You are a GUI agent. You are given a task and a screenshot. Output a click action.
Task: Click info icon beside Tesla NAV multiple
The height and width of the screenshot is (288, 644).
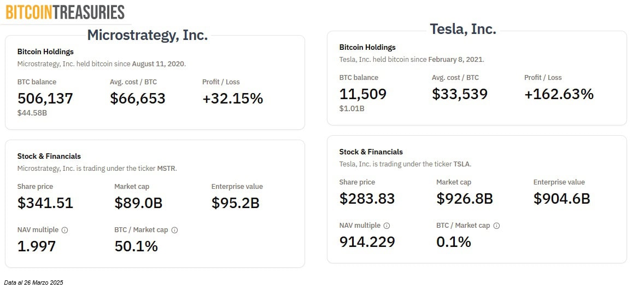coord(387,226)
